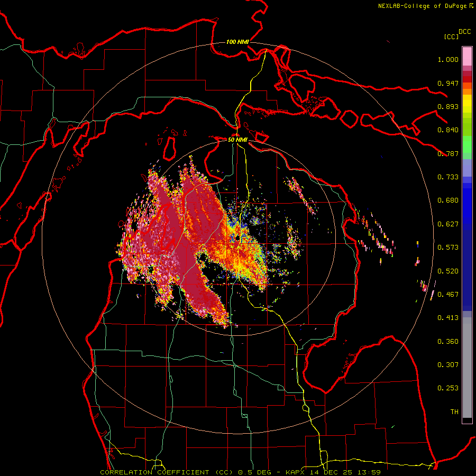The width and height of the screenshot is (476, 476).
Task: Click the 0.840 color scale value
Action: [x=448, y=130]
